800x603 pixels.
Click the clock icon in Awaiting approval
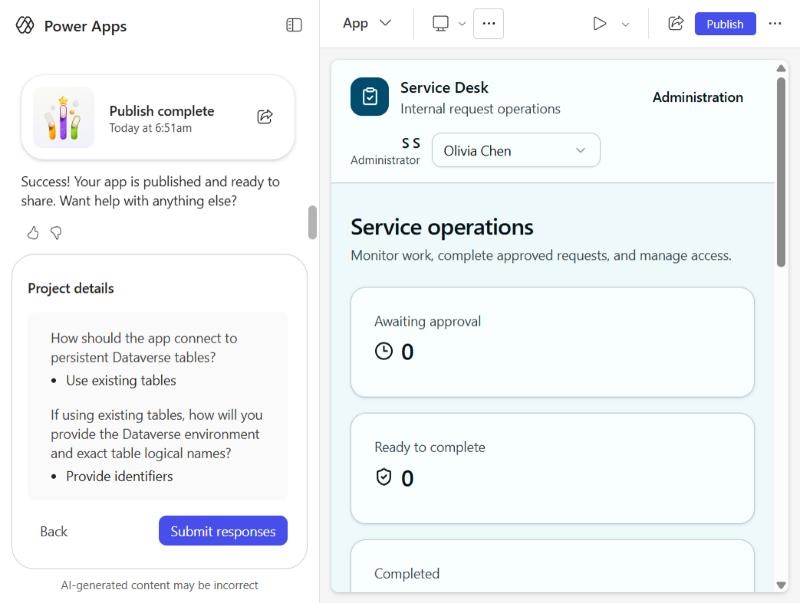tap(384, 351)
